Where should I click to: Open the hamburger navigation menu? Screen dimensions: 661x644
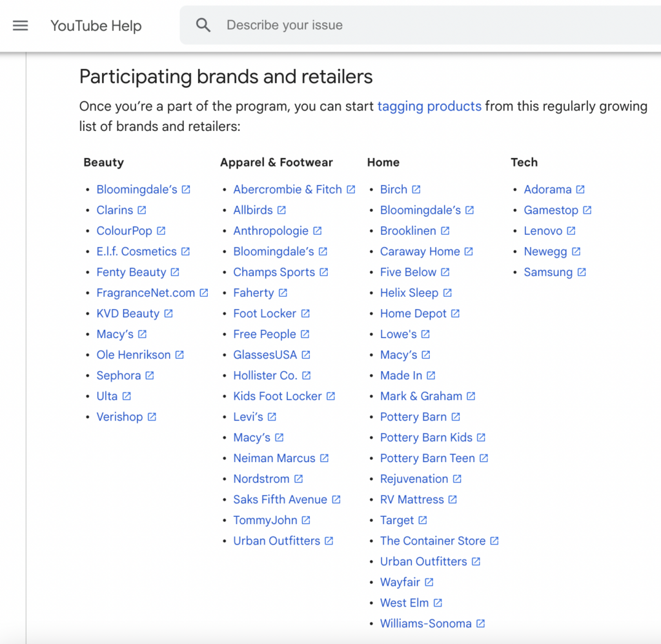(21, 26)
